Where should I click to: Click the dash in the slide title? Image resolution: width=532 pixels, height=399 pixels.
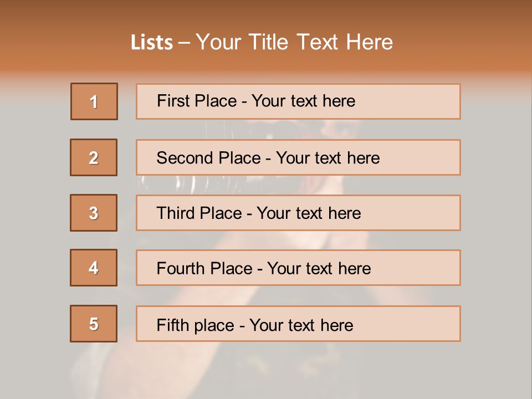click(x=185, y=43)
